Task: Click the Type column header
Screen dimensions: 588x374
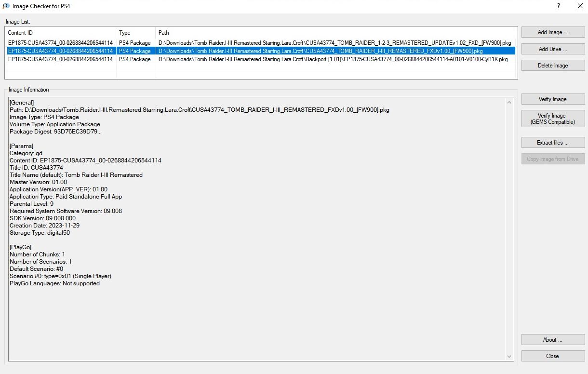Action: pos(135,33)
